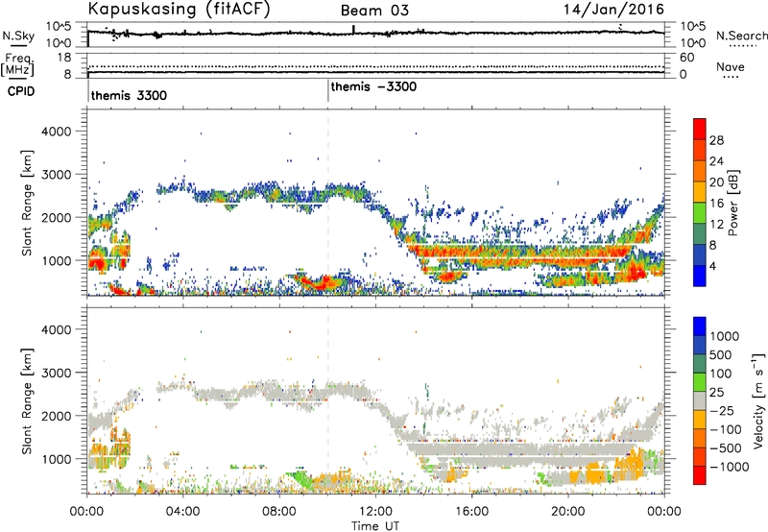
Task: Click the '28' tick on the power colorbar
Action: [x=716, y=140]
